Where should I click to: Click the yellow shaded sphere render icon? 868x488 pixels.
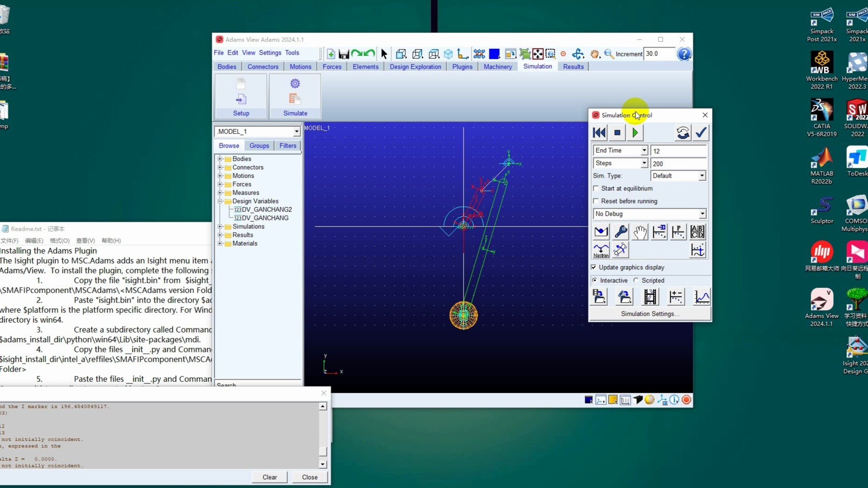point(650,400)
